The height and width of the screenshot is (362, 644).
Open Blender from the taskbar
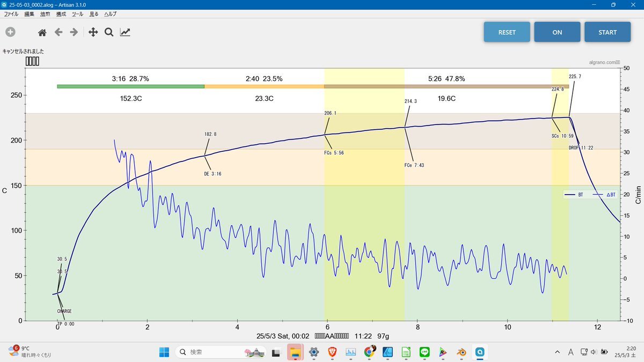click(x=461, y=352)
